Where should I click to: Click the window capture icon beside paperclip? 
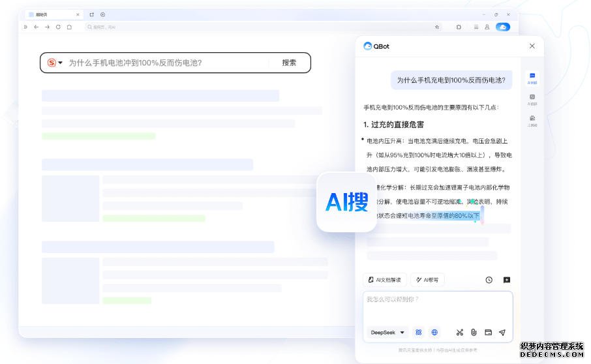488,332
